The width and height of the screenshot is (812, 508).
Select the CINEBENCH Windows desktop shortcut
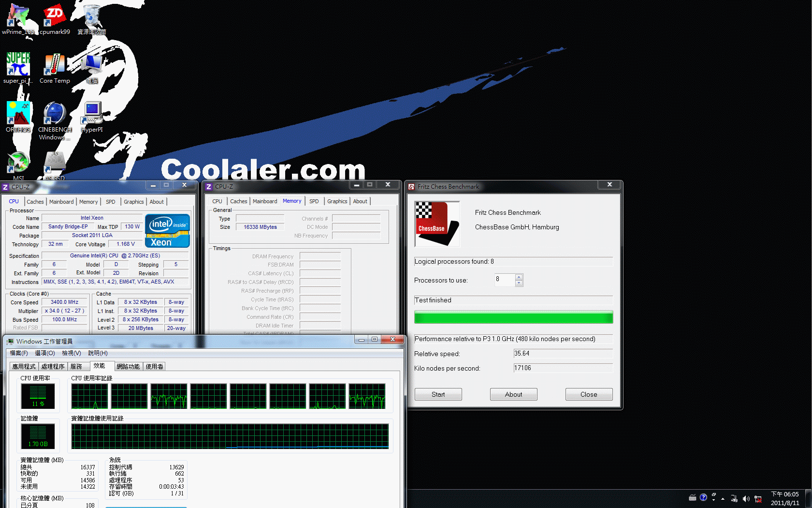(x=55, y=120)
